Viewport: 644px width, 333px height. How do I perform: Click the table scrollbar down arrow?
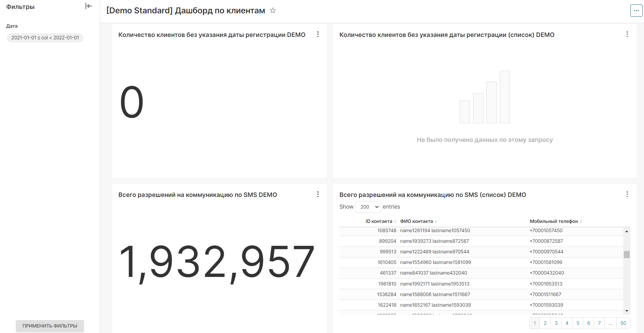(x=627, y=311)
